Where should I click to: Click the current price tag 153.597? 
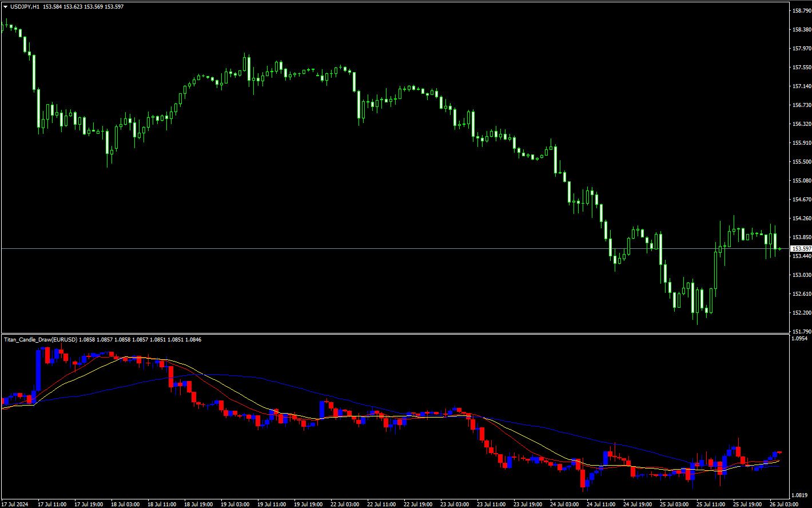click(800, 248)
